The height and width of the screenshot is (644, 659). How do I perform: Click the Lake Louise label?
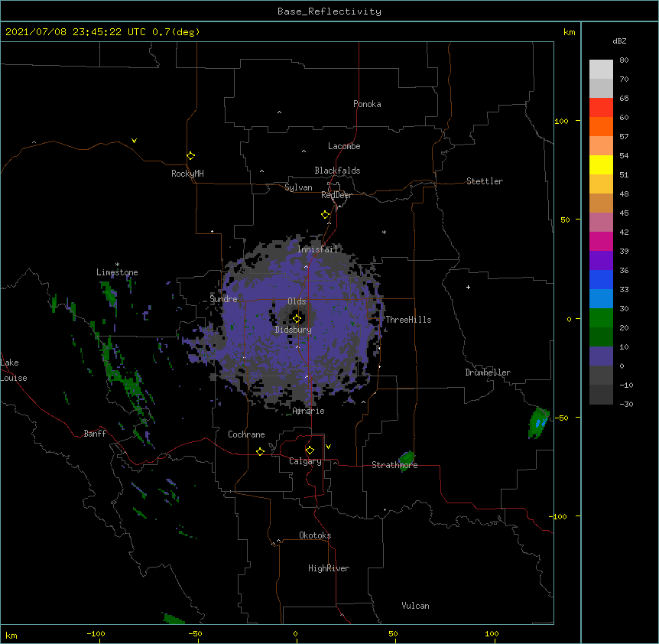point(12,370)
